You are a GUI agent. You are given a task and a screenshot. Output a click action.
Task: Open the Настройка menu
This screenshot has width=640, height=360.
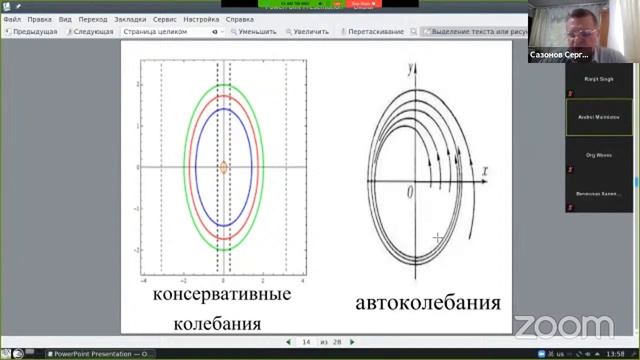[x=201, y=19]
